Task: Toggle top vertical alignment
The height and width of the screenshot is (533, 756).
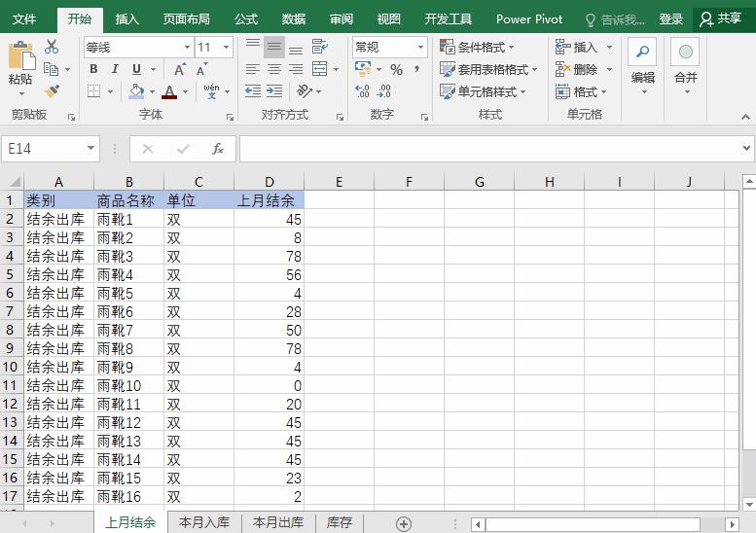Action: 253,47
